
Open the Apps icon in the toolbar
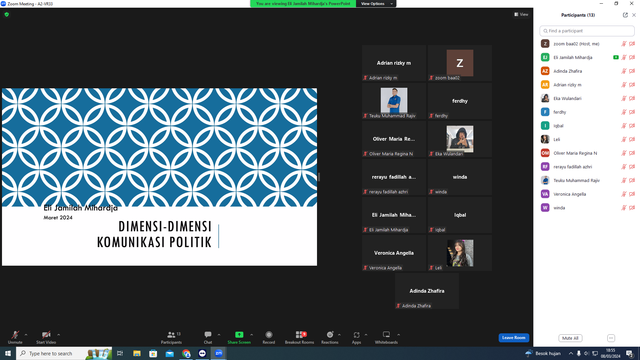point(356,335)
